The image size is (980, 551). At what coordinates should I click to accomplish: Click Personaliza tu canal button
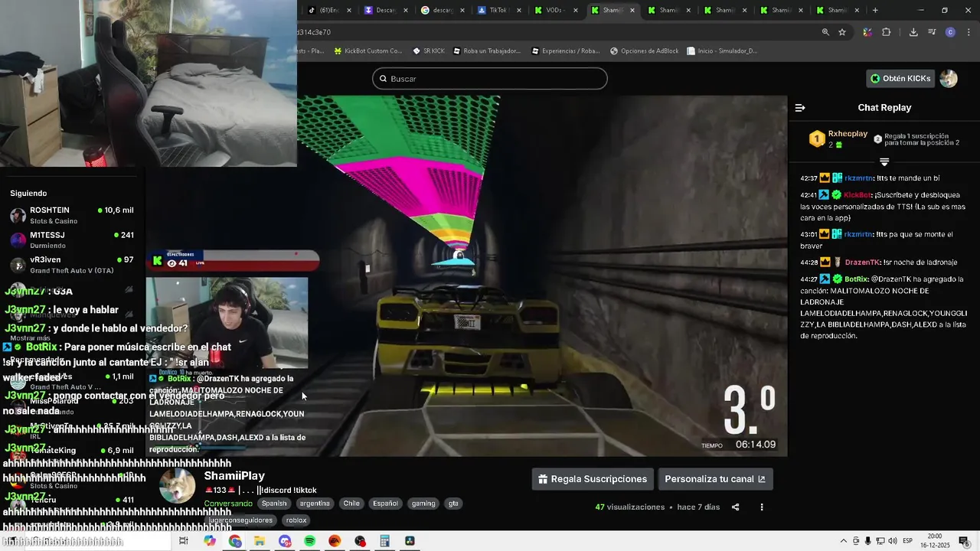[715, 479]
